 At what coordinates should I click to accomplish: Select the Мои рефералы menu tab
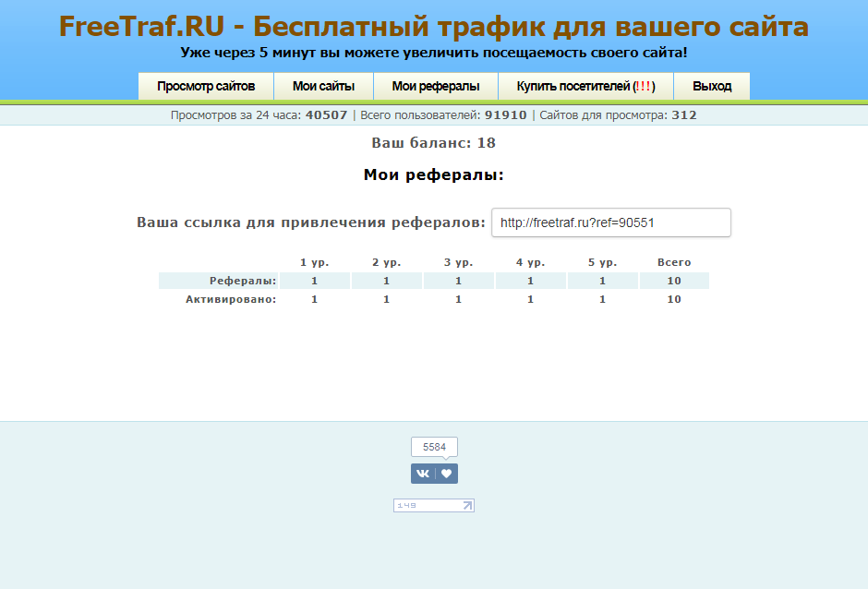(x=436, y=86)
